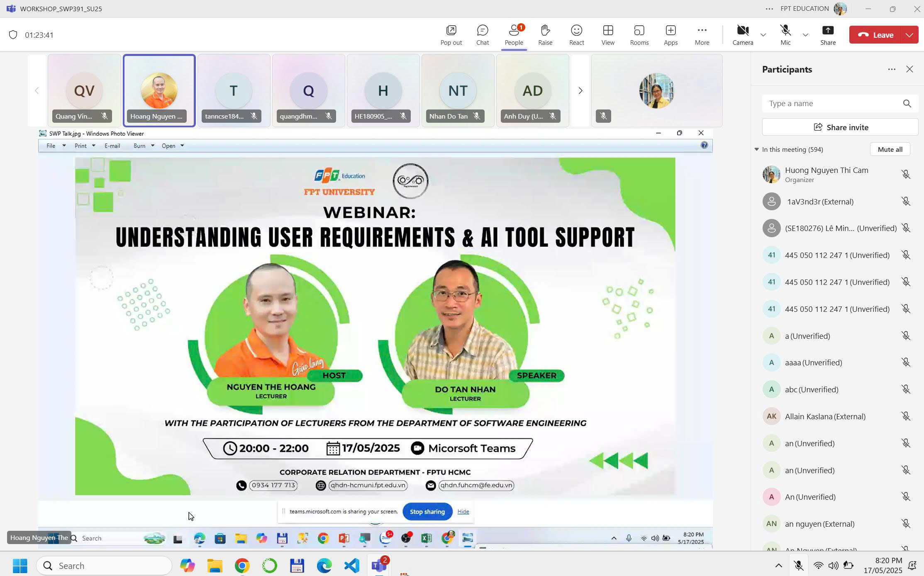The width and height of the screenshot is (924, 576).
Task: Click the Mute all button
Action: [890, 149]
